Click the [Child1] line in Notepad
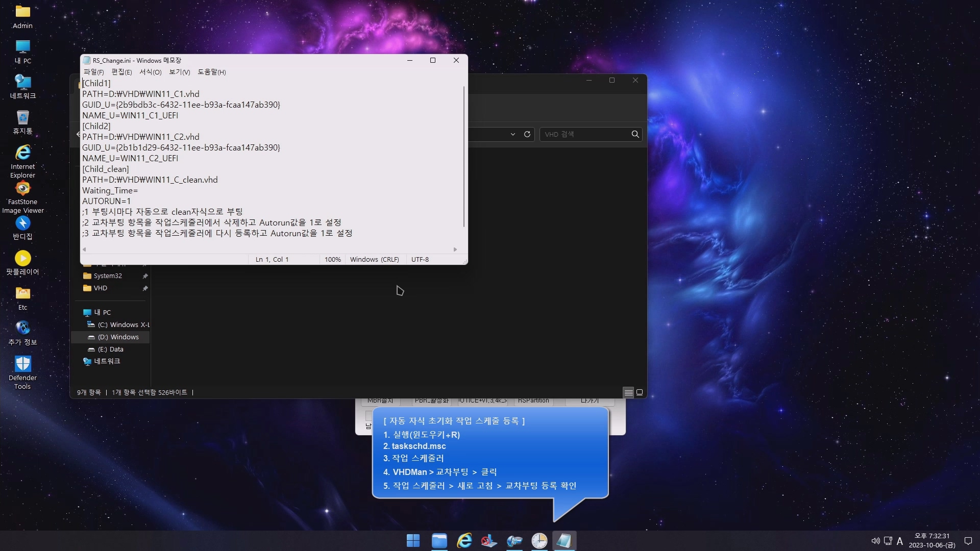Image resolution: width=980 pixels, height=551 pixels. pyautogui.click(x=96, y=83)
